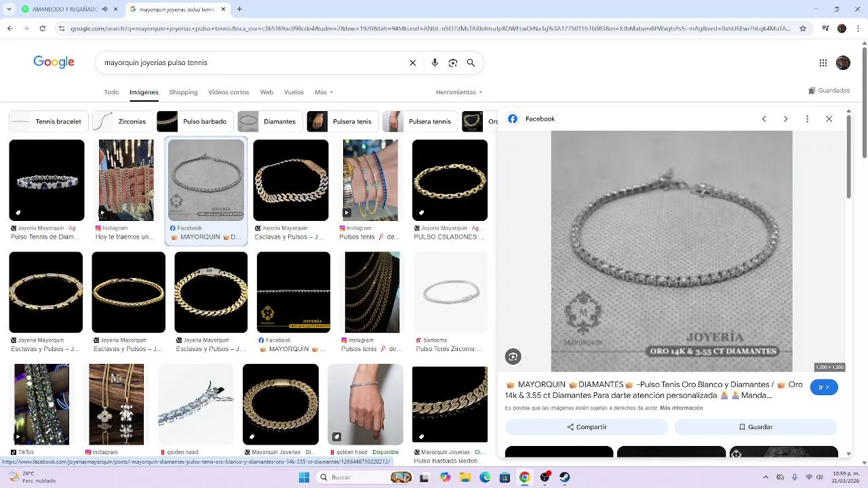
Task: Open the Más información copyright link
Action: coord(681,408)
